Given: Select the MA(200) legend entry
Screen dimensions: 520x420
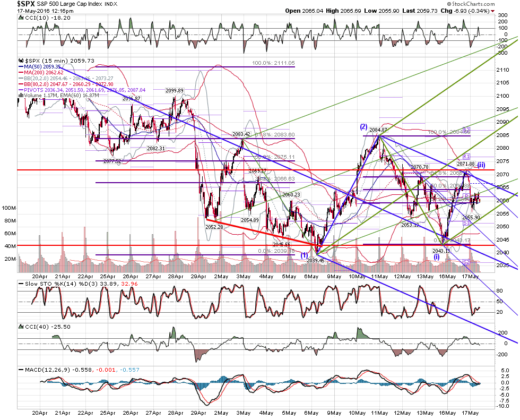Looking at the screenshot, I should point(41,73).
